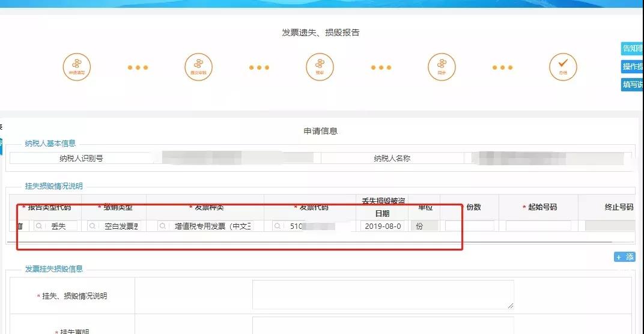Click the 纳税人名称 label cell
Screen dimensions: 644x334
(x=392, y=158)
